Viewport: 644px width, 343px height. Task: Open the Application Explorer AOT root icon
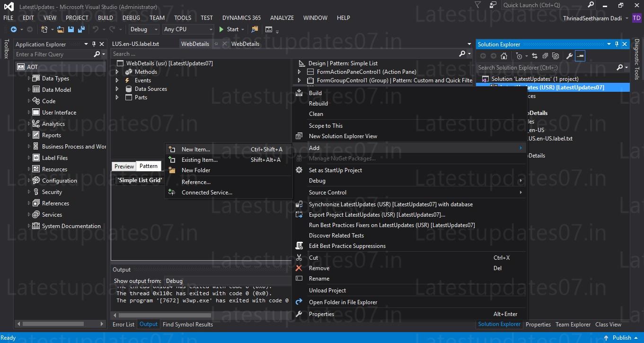[21, 67]
